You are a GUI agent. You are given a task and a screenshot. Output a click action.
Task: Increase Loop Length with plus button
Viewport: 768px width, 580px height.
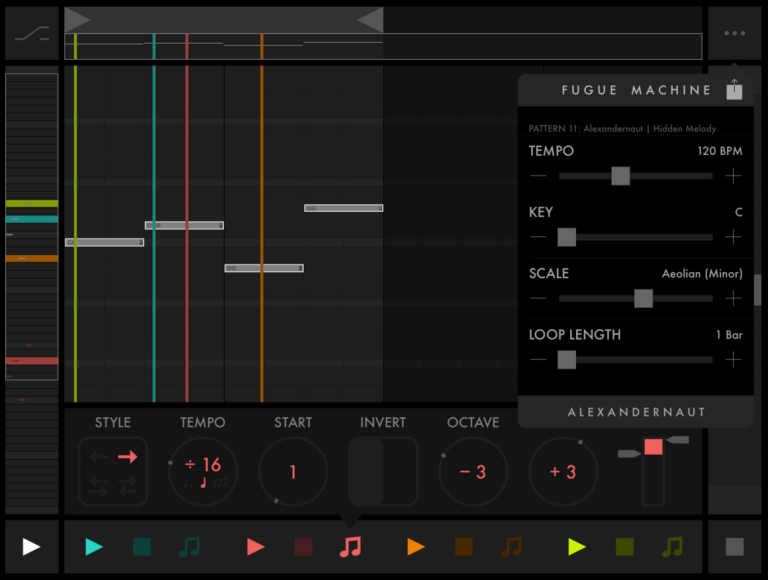coord(733,360)
